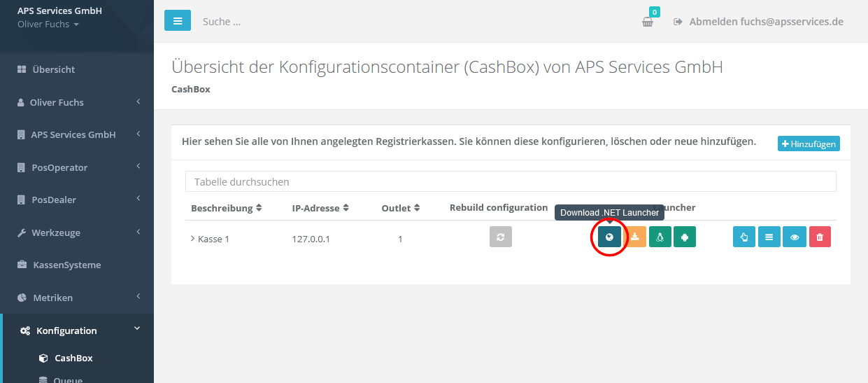
Task: Click the Tabelle durchsuchen search field
Action: 511,181
